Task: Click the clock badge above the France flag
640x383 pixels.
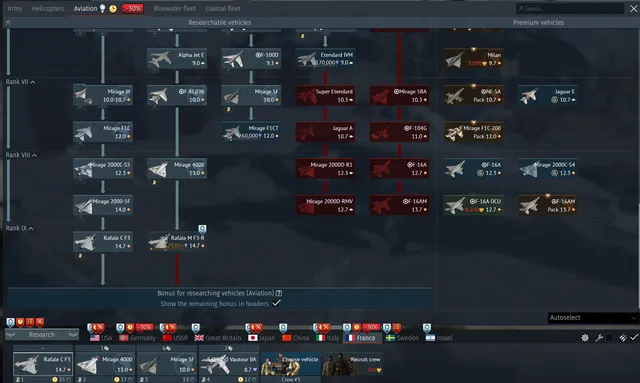Action: tap(356, 327)
